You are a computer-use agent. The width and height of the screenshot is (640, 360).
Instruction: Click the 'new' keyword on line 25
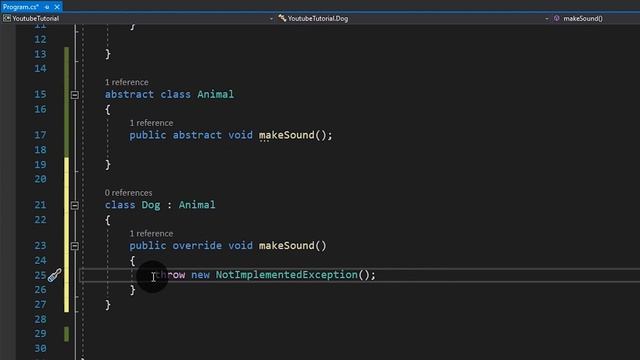pos(200,275)
